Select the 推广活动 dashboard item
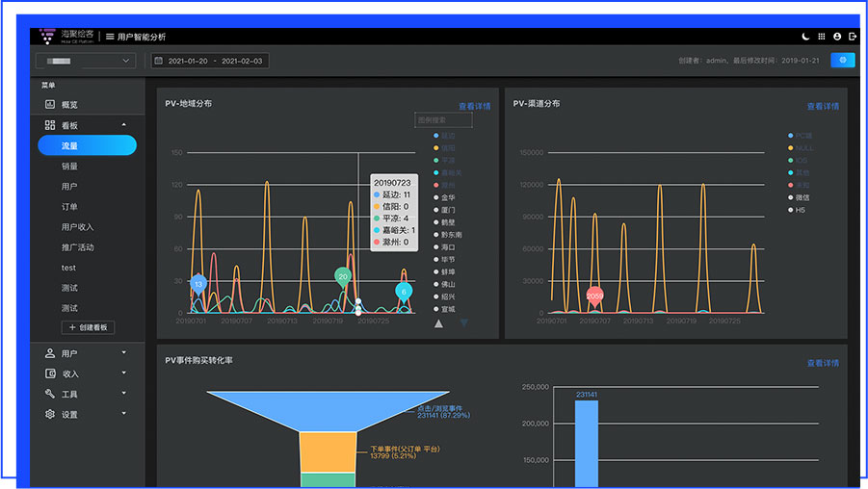The width and height of the screenshot is (868, 489). (77, 247)
